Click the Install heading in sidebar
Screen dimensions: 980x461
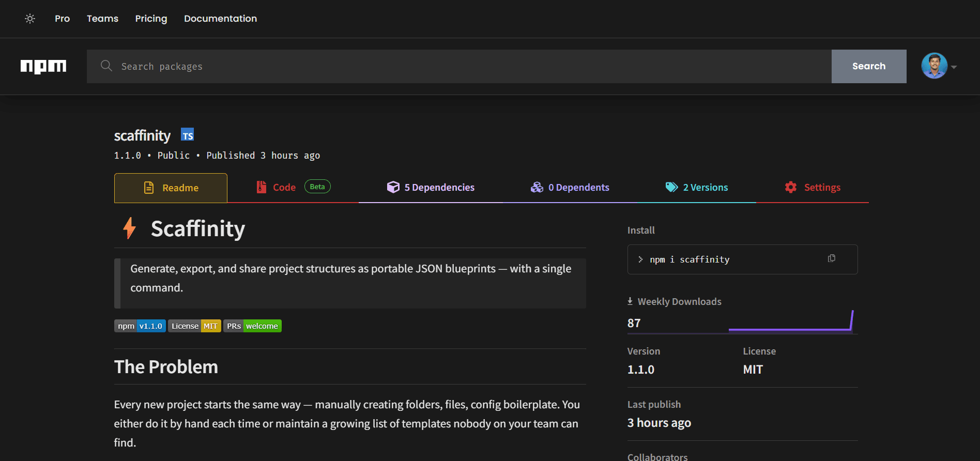pyautogui.click(x=641, y=230)
